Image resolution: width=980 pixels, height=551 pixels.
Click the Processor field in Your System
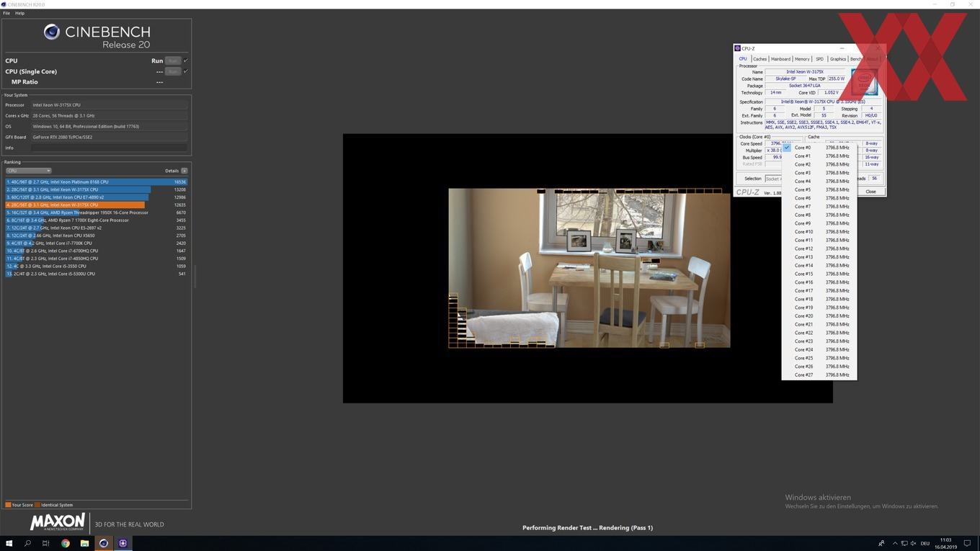[x=110, y=105]
